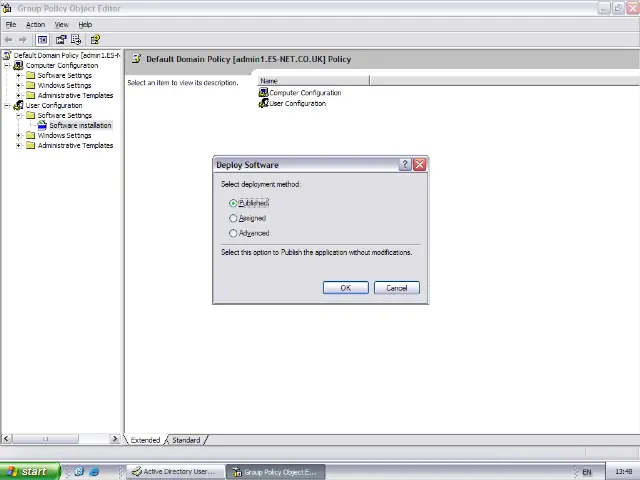
Task: Expand Windows Settings under User Configuration
Action: (19, 136)
